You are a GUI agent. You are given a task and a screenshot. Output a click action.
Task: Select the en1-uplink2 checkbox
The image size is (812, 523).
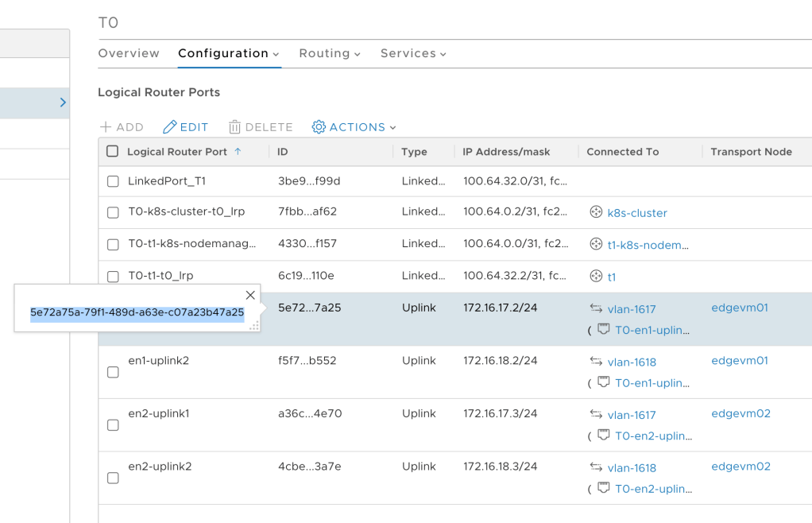(113, 372)
